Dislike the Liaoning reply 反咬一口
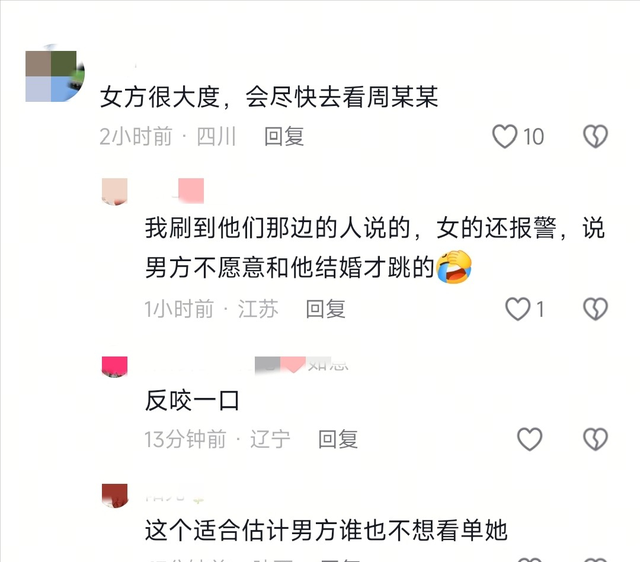 pyautogui.click(x=596, y=439)
